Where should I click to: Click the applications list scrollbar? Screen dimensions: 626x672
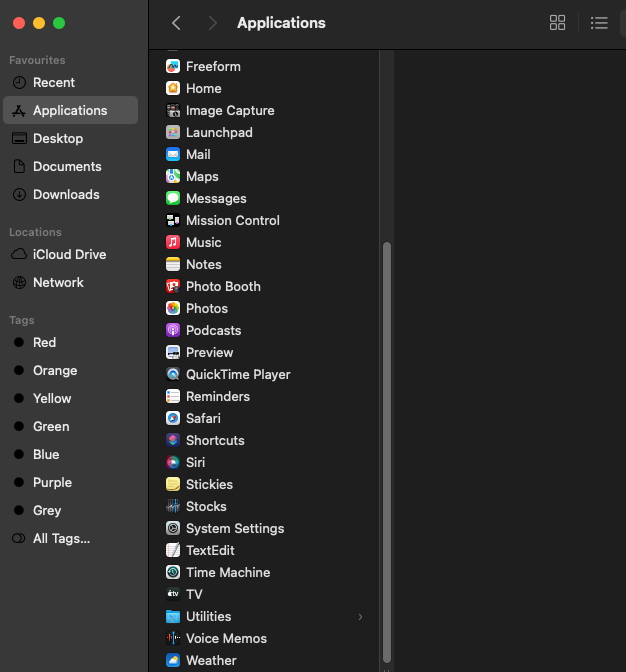[386, 453]
